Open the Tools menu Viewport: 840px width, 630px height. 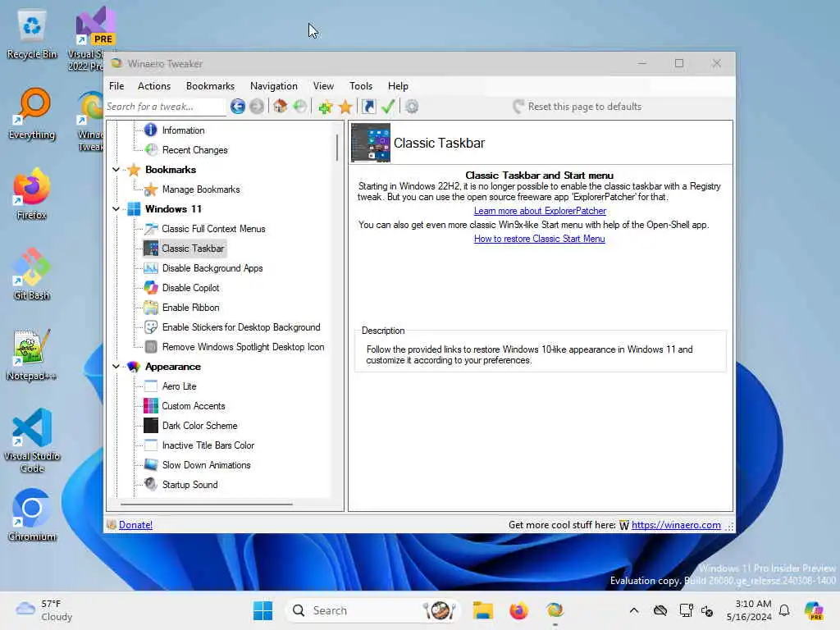(361, 86)
